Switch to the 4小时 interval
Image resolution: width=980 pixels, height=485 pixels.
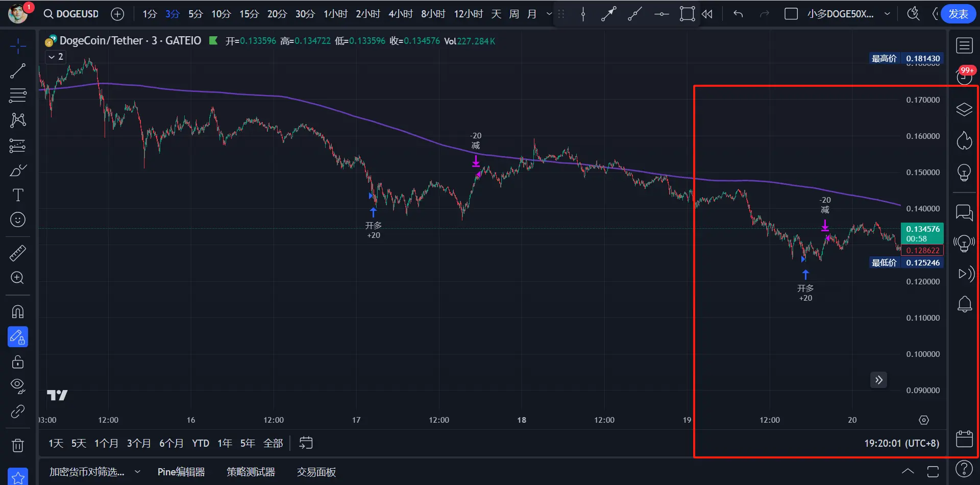tap(401, 14)
